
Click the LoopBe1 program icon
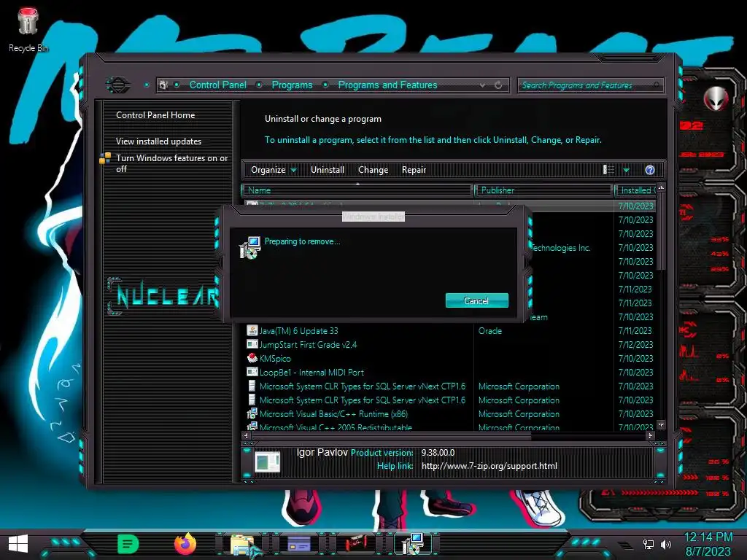[252, 371]
